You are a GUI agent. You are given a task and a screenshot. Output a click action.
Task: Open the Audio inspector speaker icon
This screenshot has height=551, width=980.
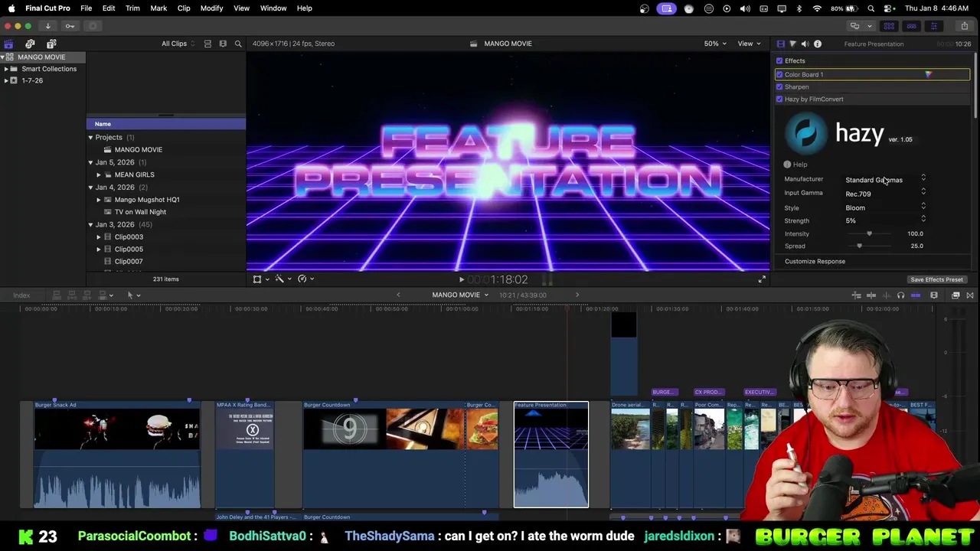[x=805, y=44]
